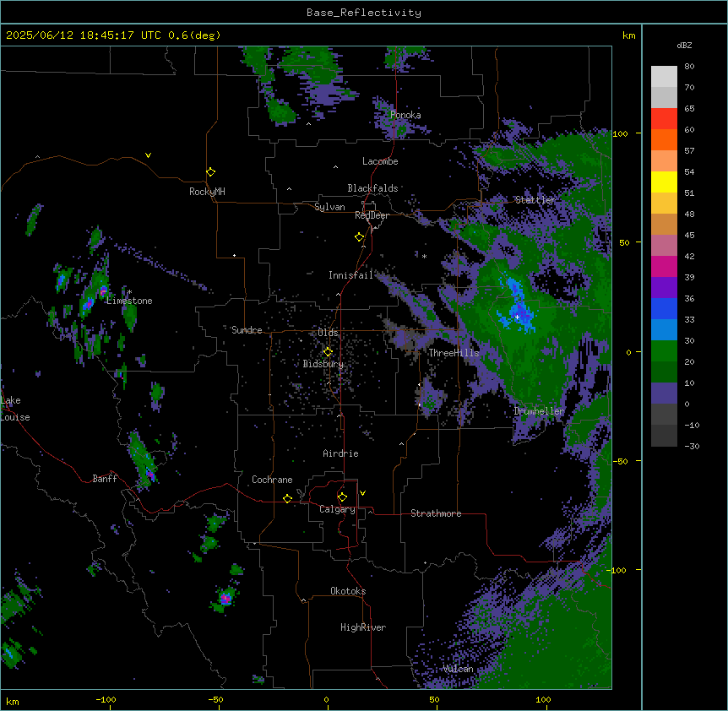The image size is (728, 711).
Task: Pick the purple 39 dBZ legend swatch
Action: [x=664, y=288]
